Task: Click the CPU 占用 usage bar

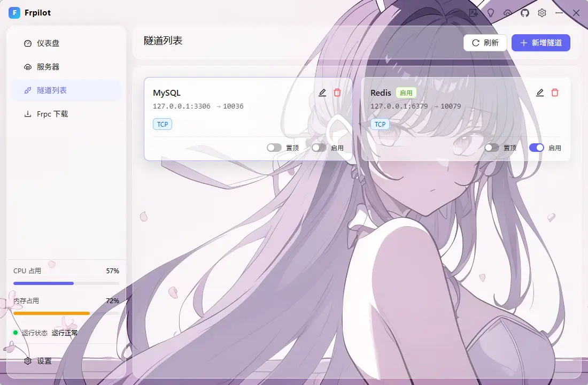Action: (x=66, y=283)
